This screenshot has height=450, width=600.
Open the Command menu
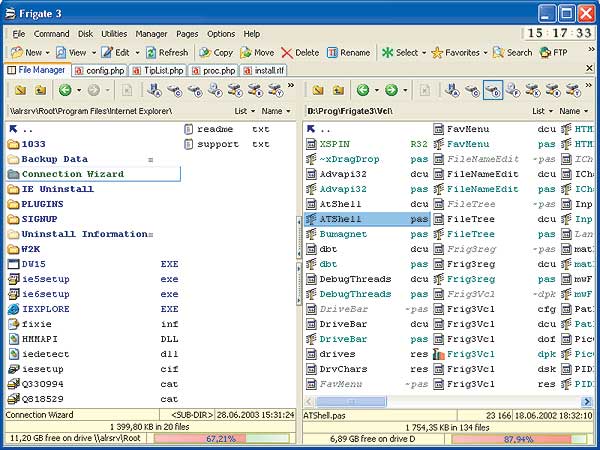52,34
